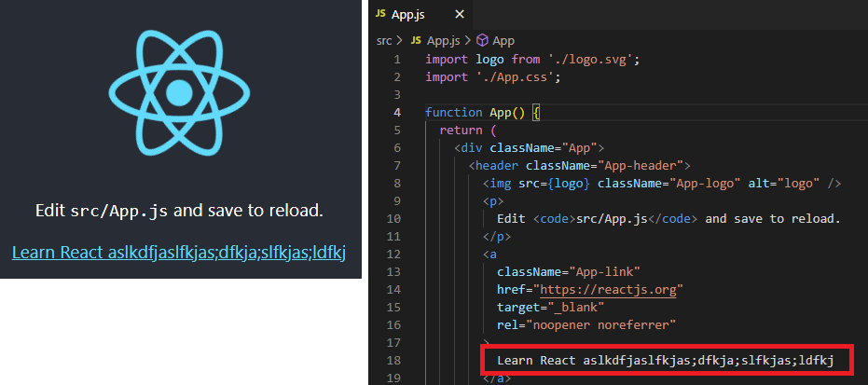Click the code line with src/App.js text
Image resolution: width=868 pixels, height=385 pixels.
[x=668, y=218]
